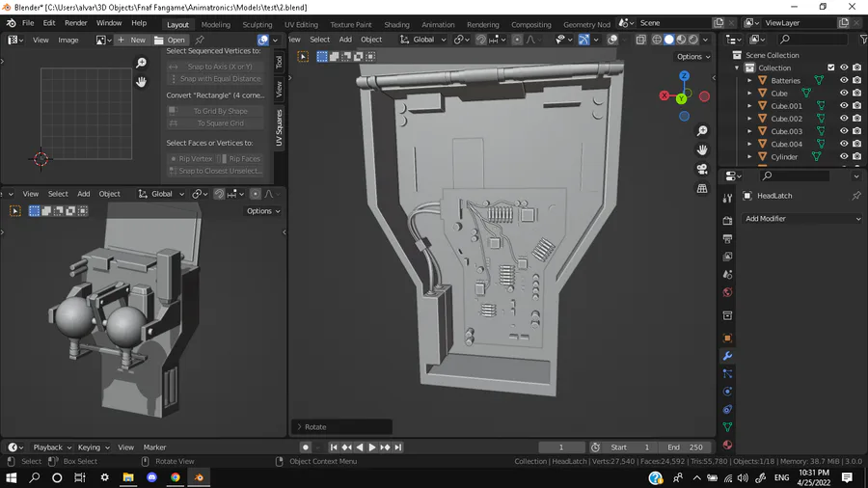Switch to solid viewport shading mode
Image resolution: width=868 pixels, height=488 pixels.
click(x=668, y=40)
